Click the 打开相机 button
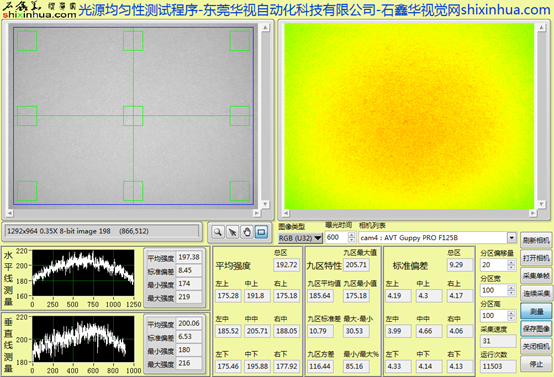This screenshot has height=377, width=554. 536,258
